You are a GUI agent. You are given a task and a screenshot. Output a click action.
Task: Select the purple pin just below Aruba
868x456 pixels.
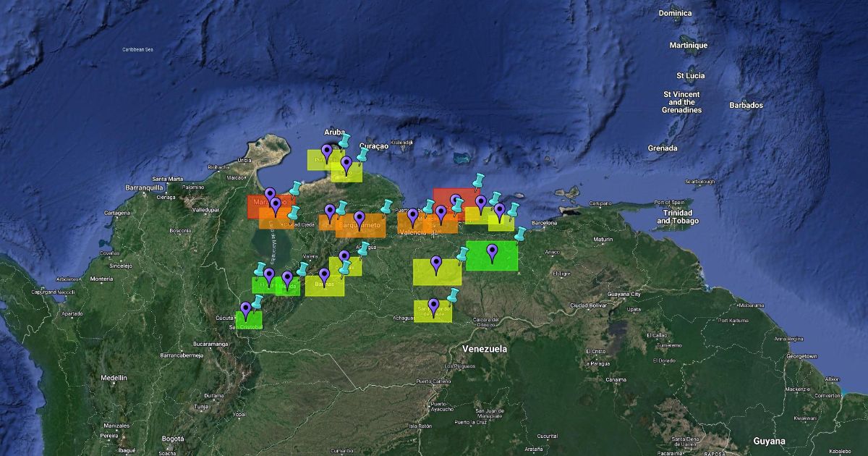327,152
